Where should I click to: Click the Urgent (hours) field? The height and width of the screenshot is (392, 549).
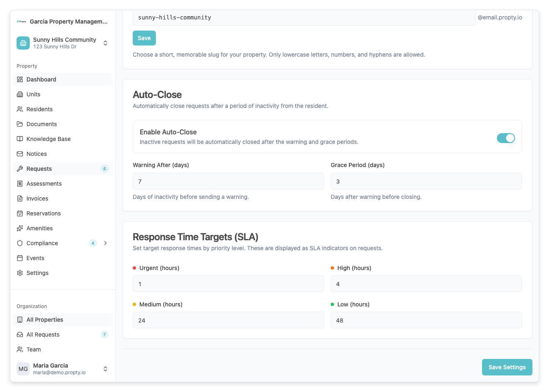(x=228, y=284)
